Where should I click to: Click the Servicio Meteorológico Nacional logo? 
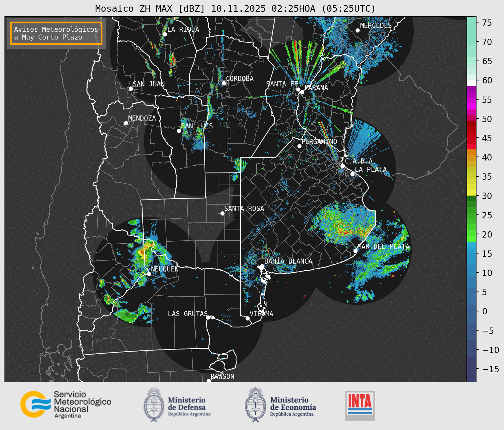[66, 404]
